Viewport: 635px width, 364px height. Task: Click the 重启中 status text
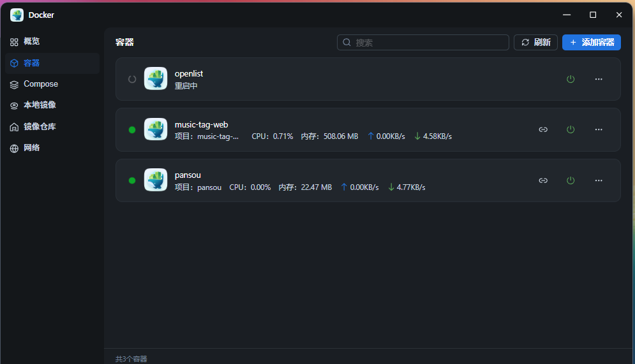(186, 86)
